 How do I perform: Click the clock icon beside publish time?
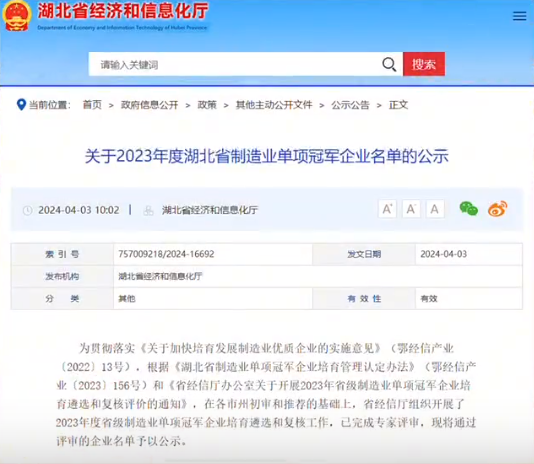(28, 210)
